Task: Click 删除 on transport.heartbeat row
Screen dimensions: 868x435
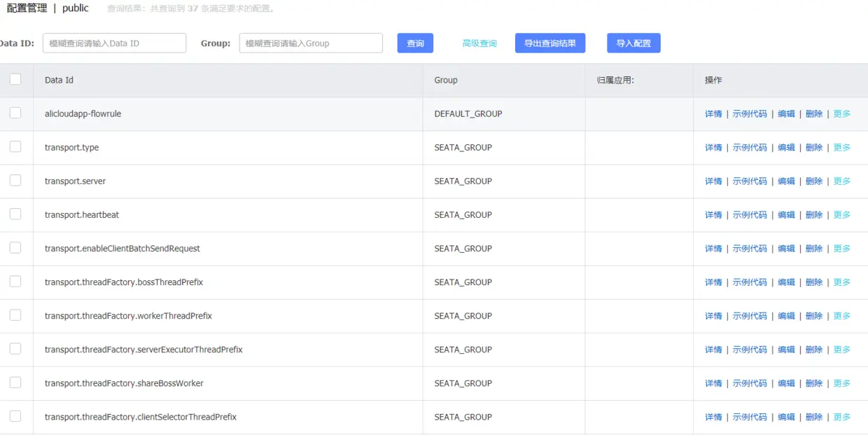Action: pyautogui.click(x=814, y=214)
